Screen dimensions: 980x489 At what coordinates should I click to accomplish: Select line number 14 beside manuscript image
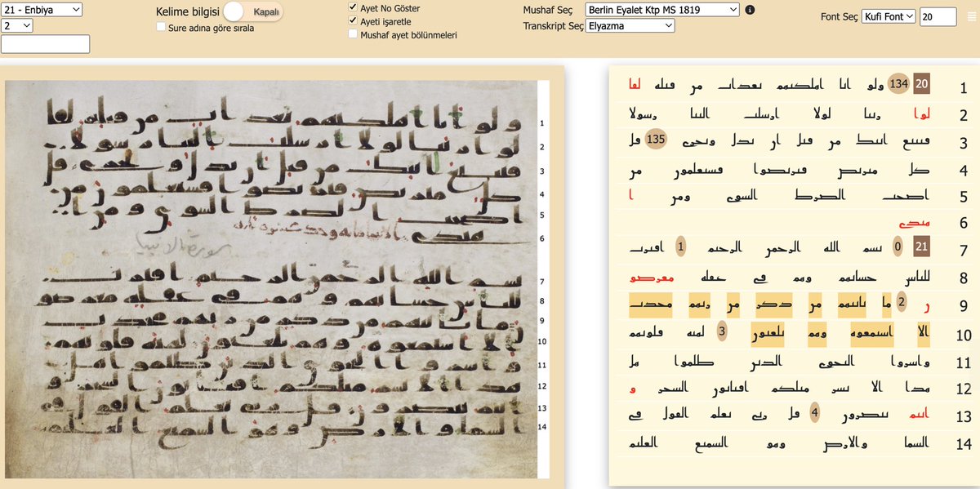(542, 427)
